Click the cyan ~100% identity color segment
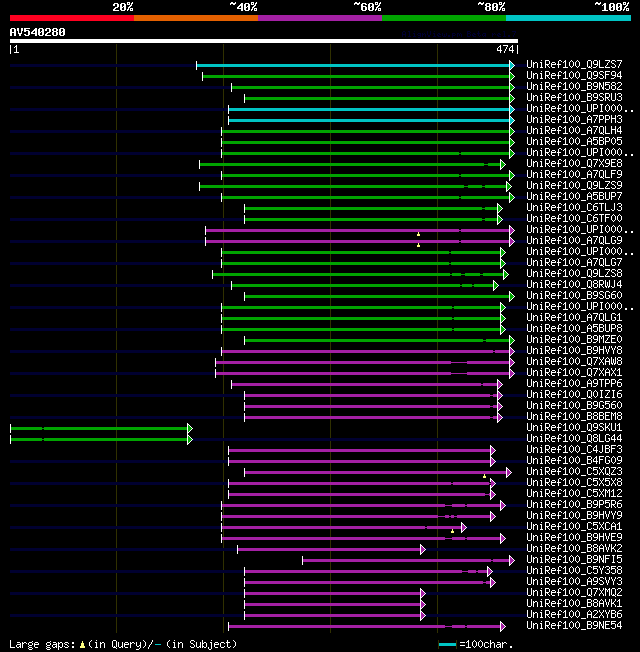Image resolution: width=640 pixels, height=652 pixels. [568, 18]
